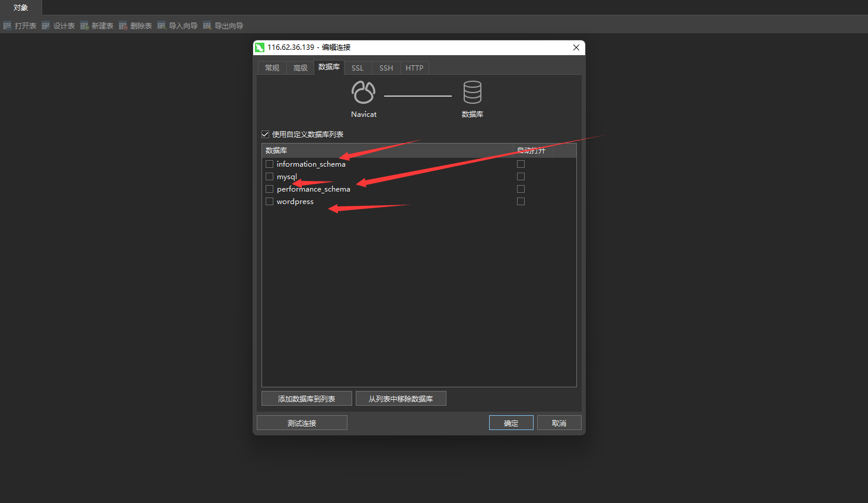Viewport: 868px width, 503px height.
Task: Switch to the Advanced (高级) tab
Action: (301, 68)
